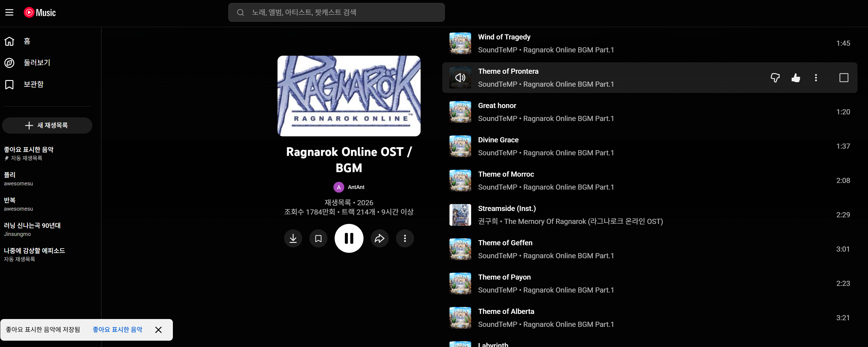Tick the Theme of Prontera checkbox
This screenshot has height=347, width=868.
[843, 78]
